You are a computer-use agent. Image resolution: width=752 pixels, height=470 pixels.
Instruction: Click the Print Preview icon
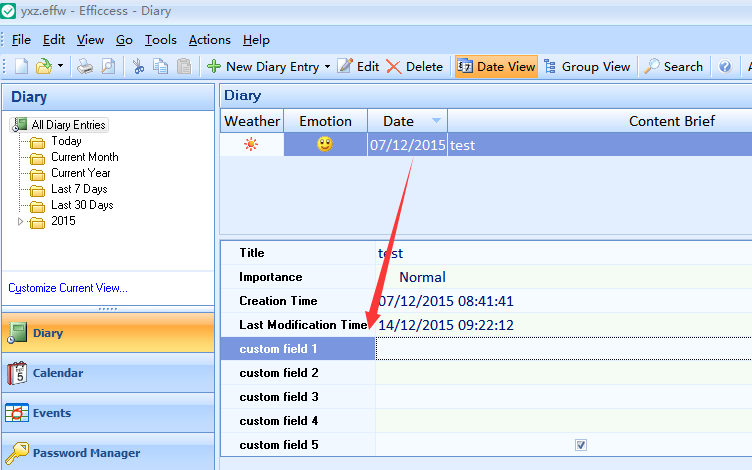108,67
